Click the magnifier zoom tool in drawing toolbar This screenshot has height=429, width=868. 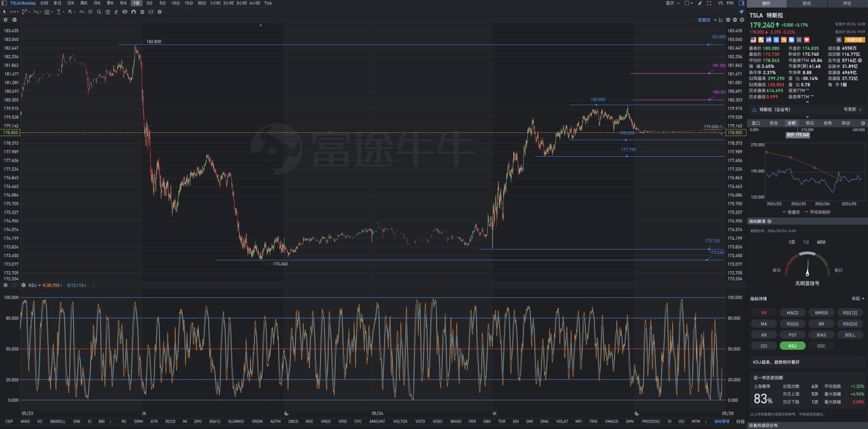99,11
